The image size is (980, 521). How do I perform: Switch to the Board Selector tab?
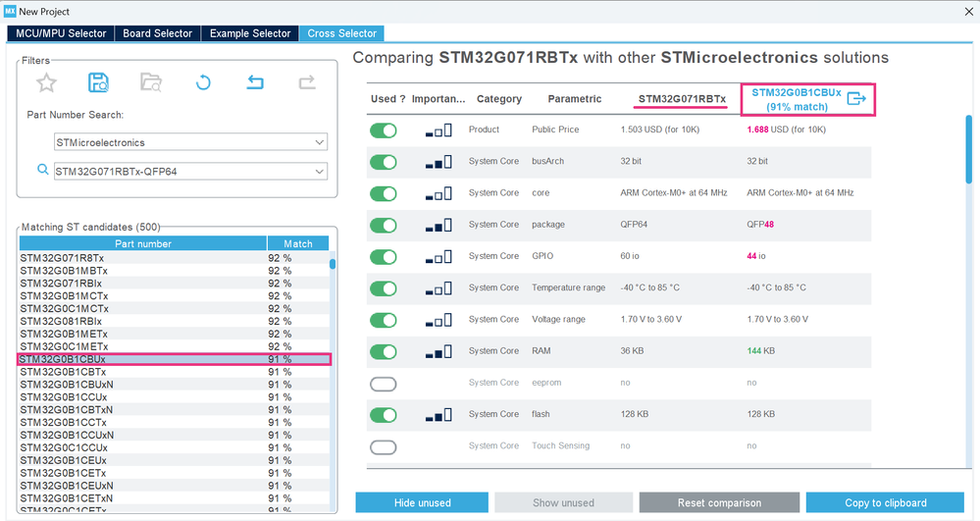158,33
